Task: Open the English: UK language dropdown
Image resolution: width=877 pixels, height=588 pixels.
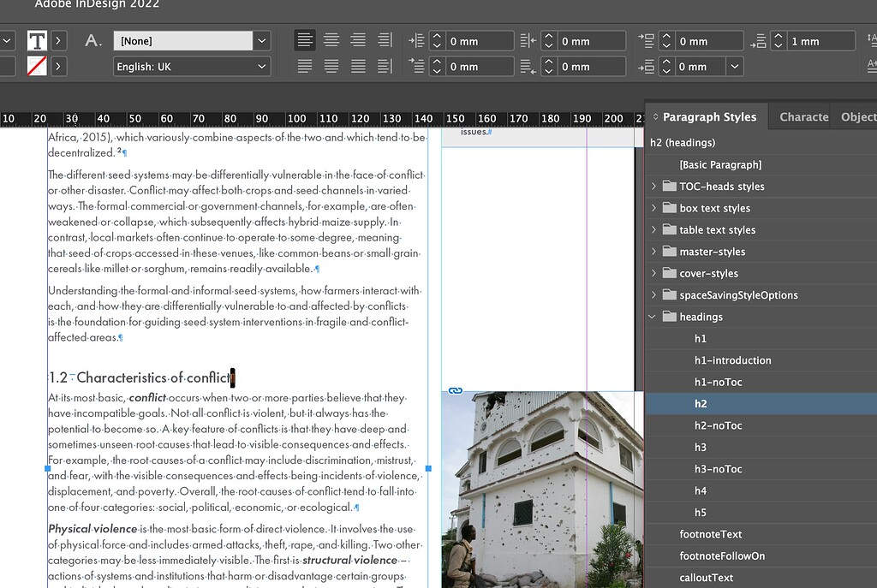Action: [x=261, y=66]
